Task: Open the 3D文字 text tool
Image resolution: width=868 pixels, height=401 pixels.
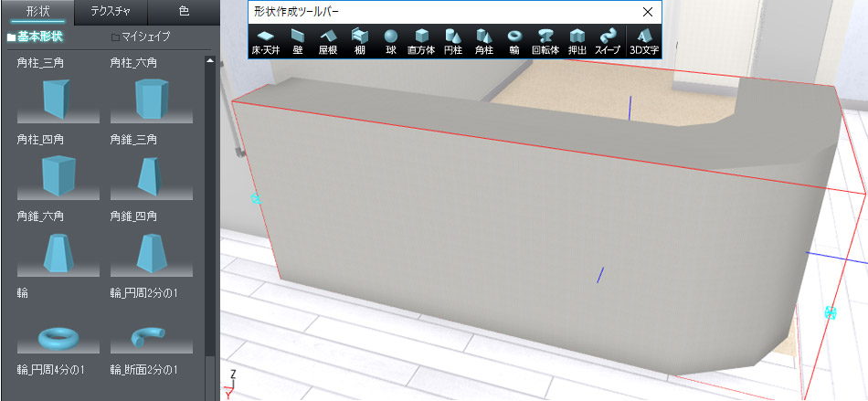Action: point(643,41)
